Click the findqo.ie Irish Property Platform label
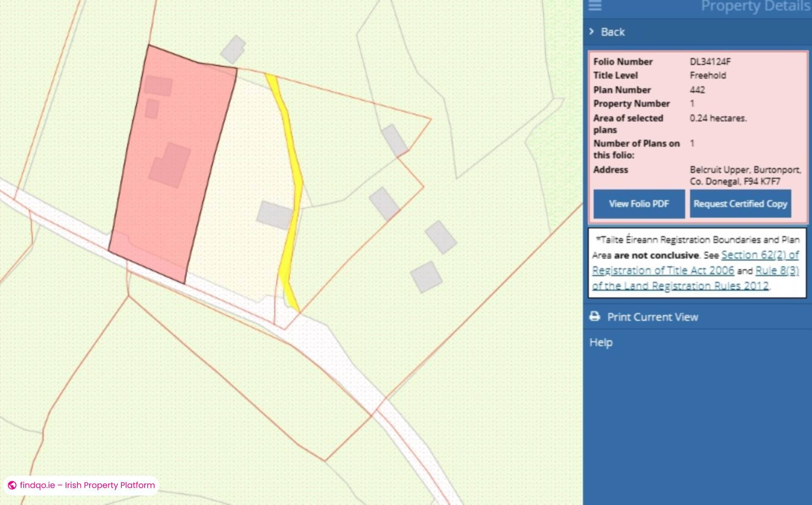This screenshot has width=812, height=505. [87, 485]
